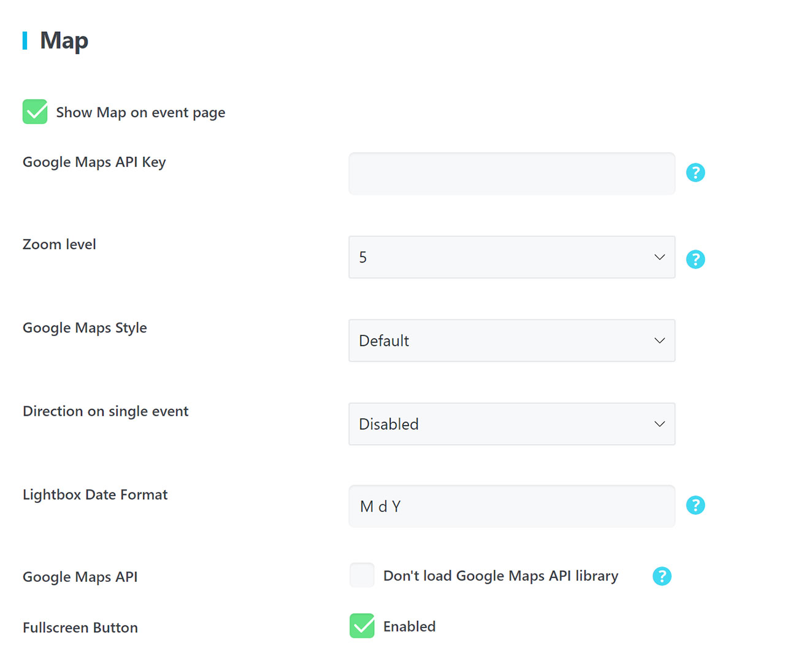Click the Enabled label for Fullscreen Button
The image size is (785, 672).
tap(409, 627)
